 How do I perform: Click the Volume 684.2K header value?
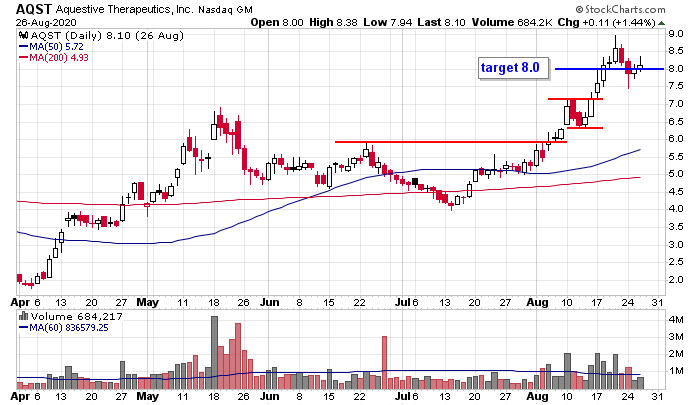512,22
